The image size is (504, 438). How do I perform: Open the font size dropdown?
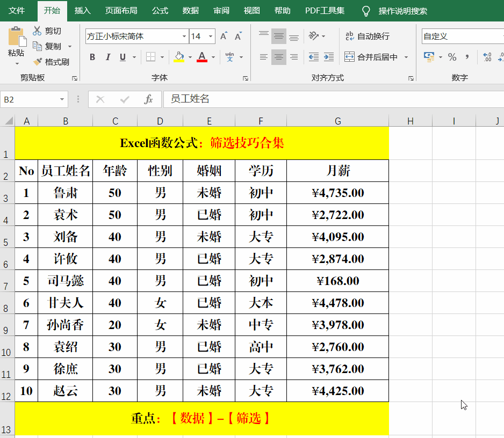coord(211,36)
